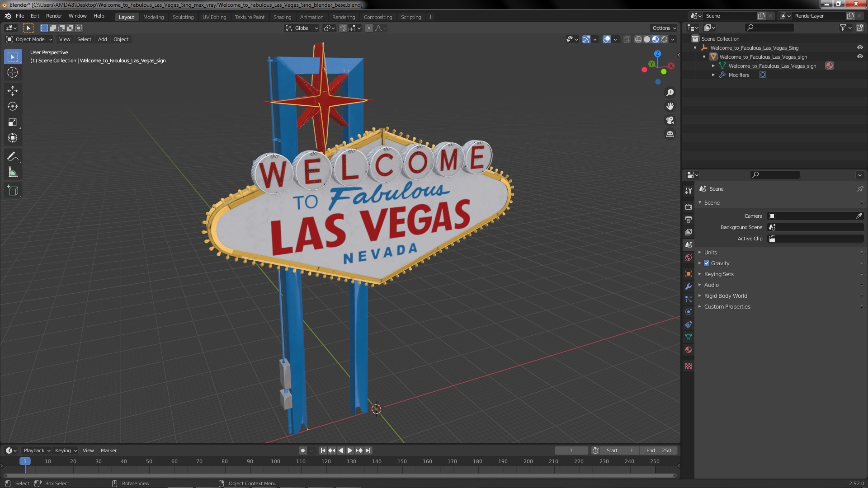Select the Move tool in the toolbar
Screen dimensions: 868x488
coord(13,91)
